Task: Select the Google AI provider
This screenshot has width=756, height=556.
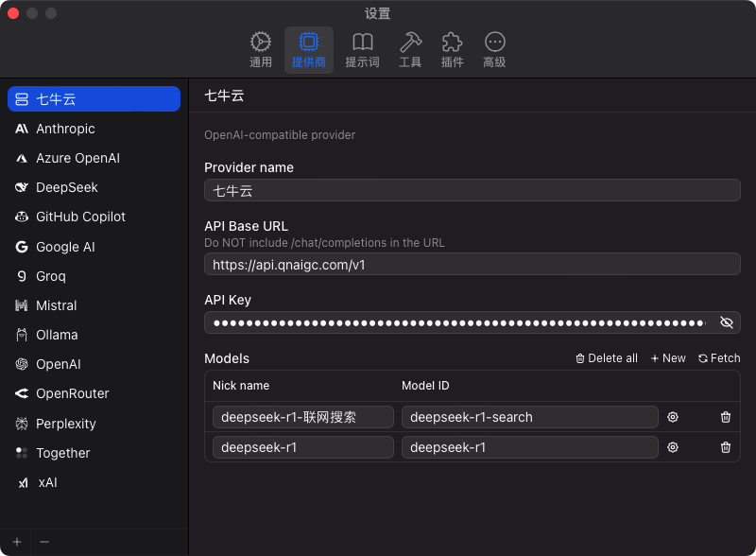Action: coord(94,247)
